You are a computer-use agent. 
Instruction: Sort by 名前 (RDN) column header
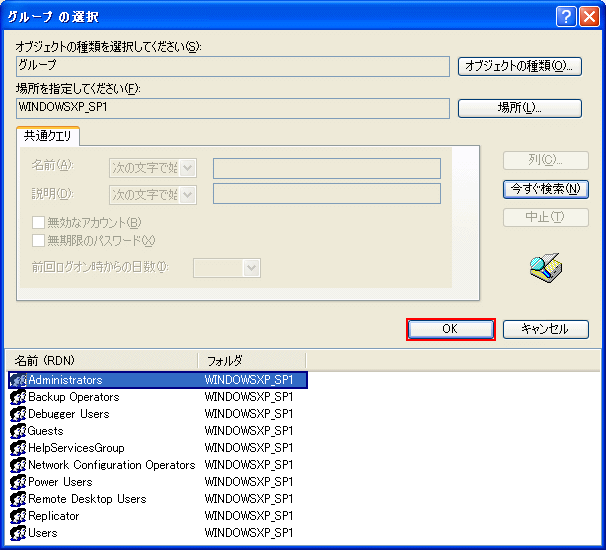coord(102,361)
